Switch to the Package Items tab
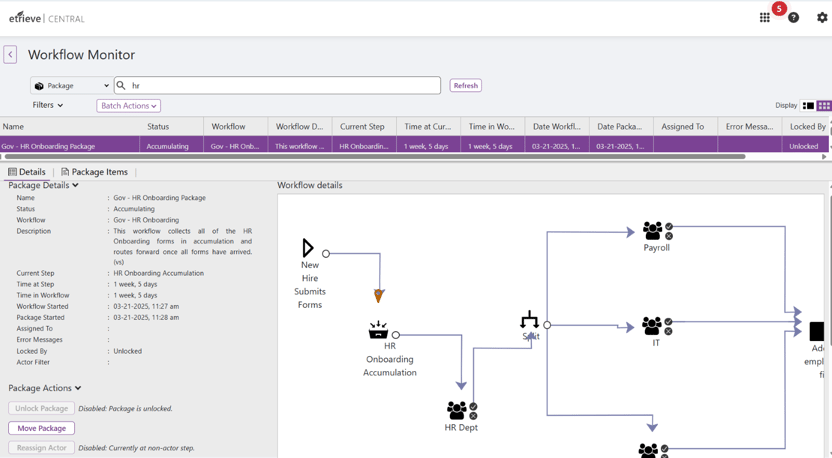This screenshot has width=832, height=458. click(94, 172)
